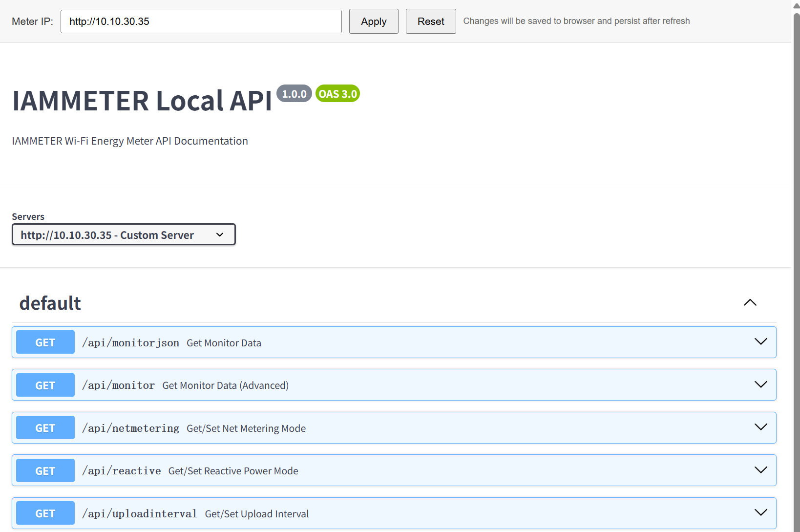Expand /api/netmetering endpoint arrow
Screen dimensions: 800x532
[x=760, y=427]
